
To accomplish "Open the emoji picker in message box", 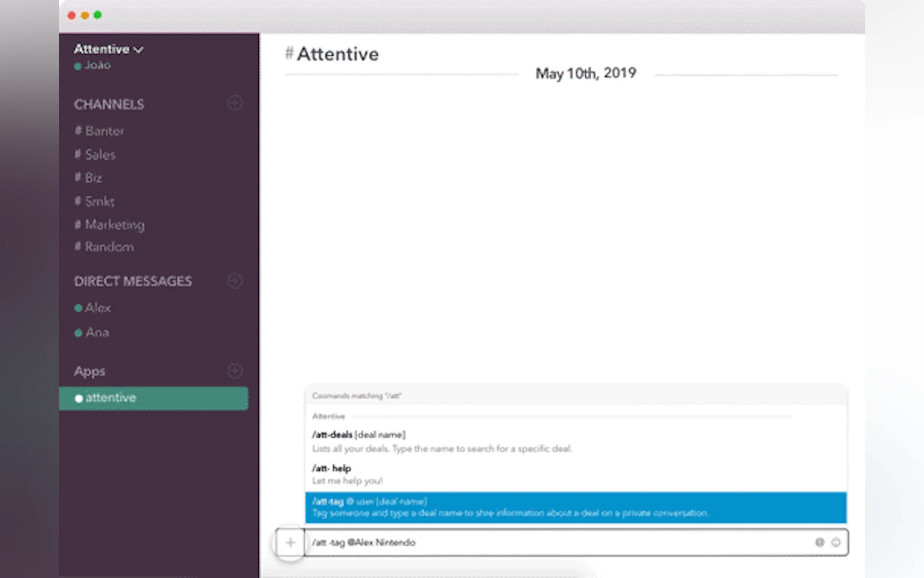I will pos(836,542).
